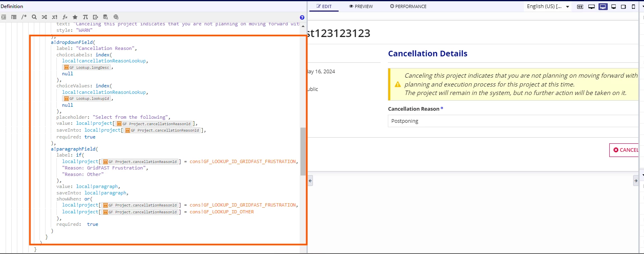Click the warning triangle icon in banner
Viewport: 644px width, 254px height.
(x=398, y=84)
